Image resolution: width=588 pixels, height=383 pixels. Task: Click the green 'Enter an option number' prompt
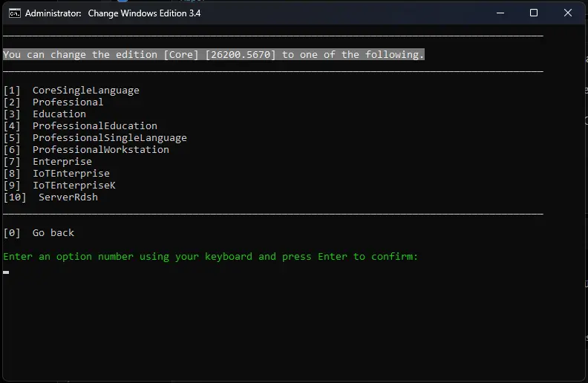[210, 257]
